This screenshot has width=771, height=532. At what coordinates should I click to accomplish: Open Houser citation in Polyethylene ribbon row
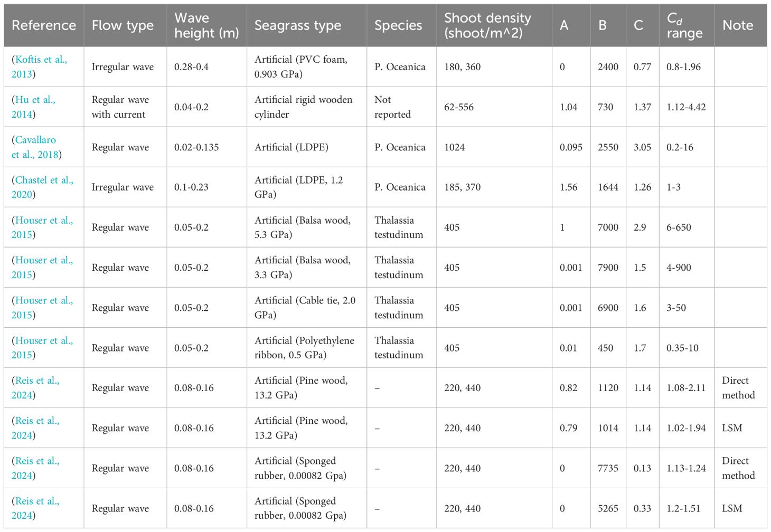coord(44,340)
